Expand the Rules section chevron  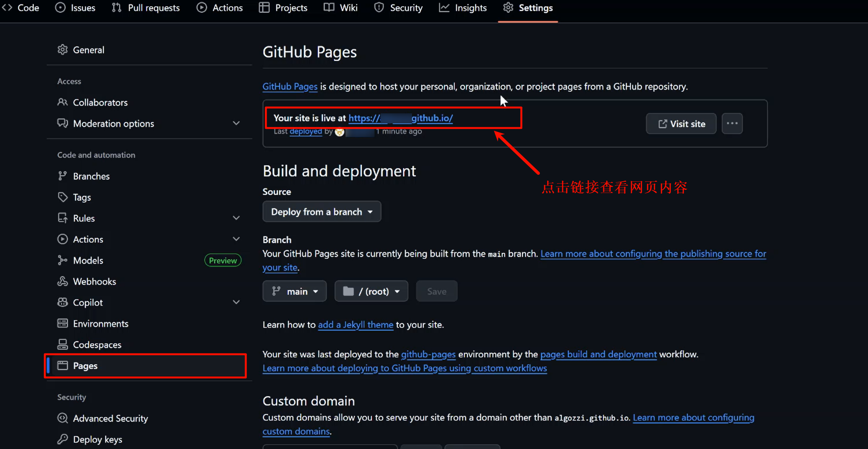[236, 218]
